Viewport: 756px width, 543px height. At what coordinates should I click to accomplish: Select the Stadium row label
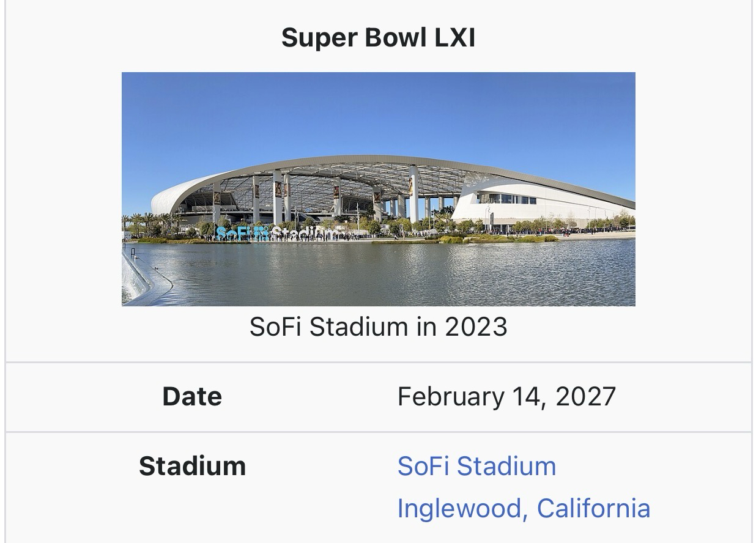click(192, 466)
